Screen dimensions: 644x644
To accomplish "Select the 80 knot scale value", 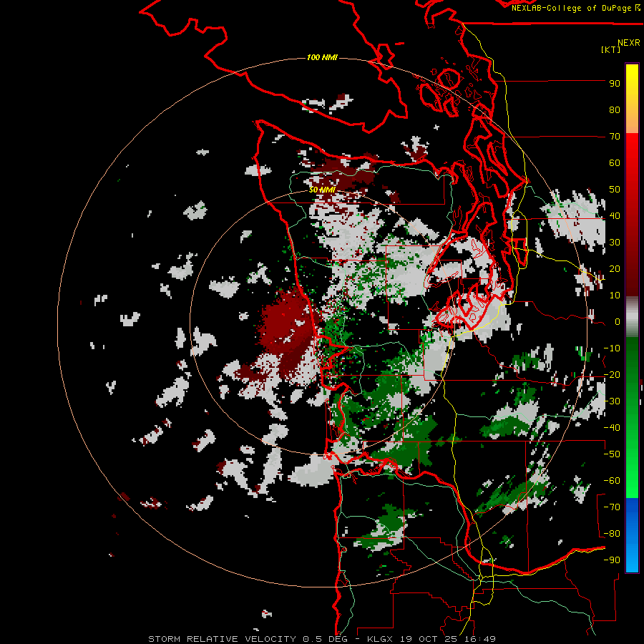I will 615,110.
